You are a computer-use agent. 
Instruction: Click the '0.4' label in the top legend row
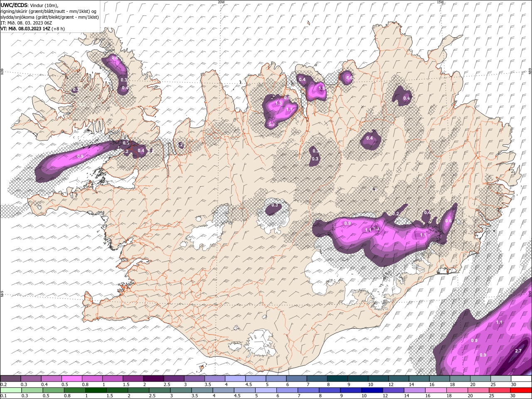coord(44,384)
